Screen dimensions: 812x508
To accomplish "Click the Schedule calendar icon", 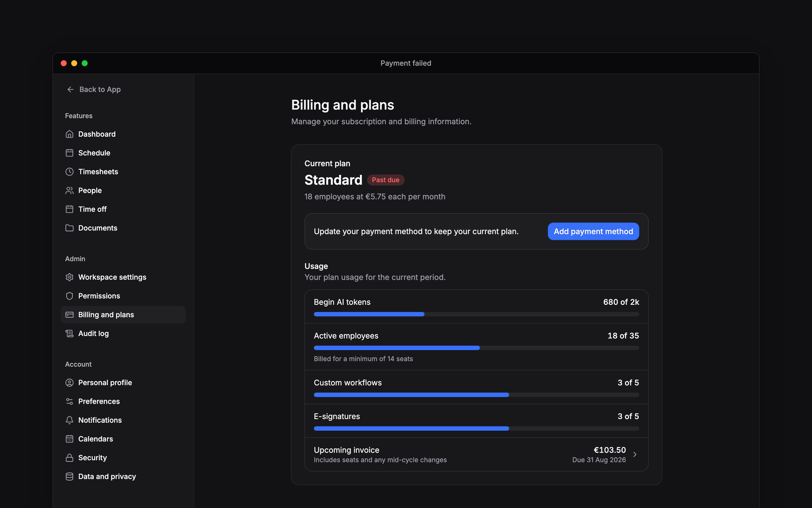I will click(70, 153).
